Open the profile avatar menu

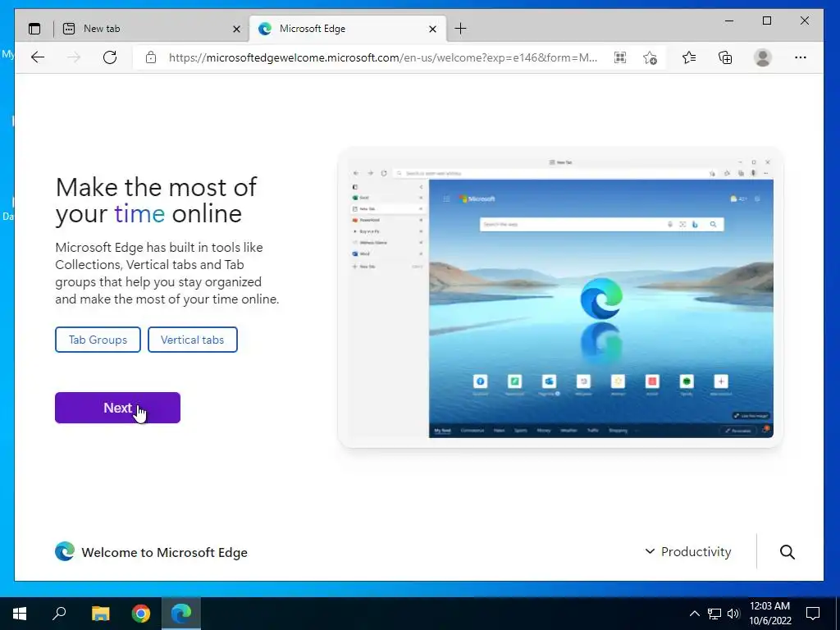click(x=762, y=57)
